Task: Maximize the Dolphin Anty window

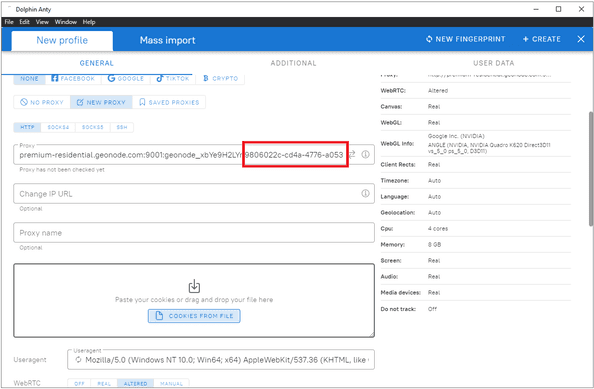Action: pyautogui.click(x=558, y=9)
